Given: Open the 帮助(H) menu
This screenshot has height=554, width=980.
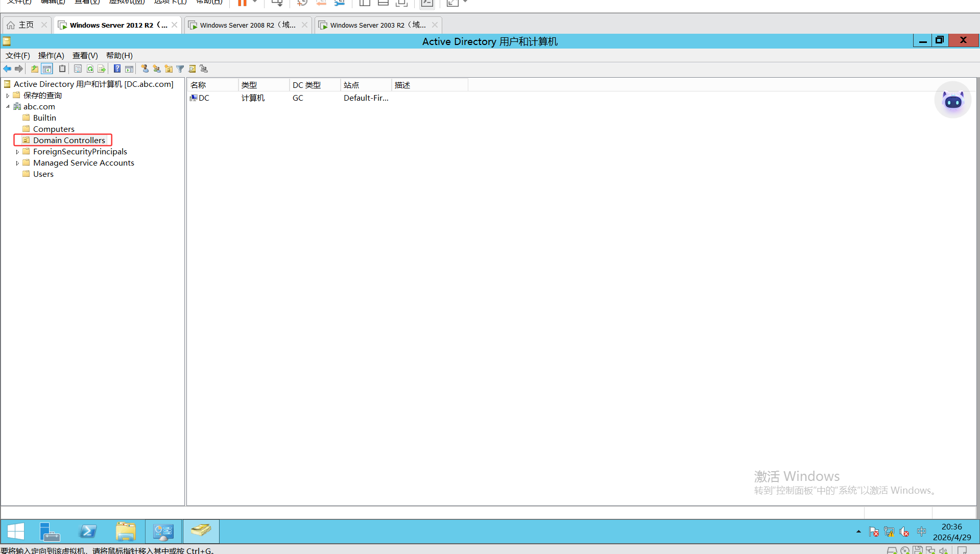Looking at the screenshot, I should coord(119,56).
